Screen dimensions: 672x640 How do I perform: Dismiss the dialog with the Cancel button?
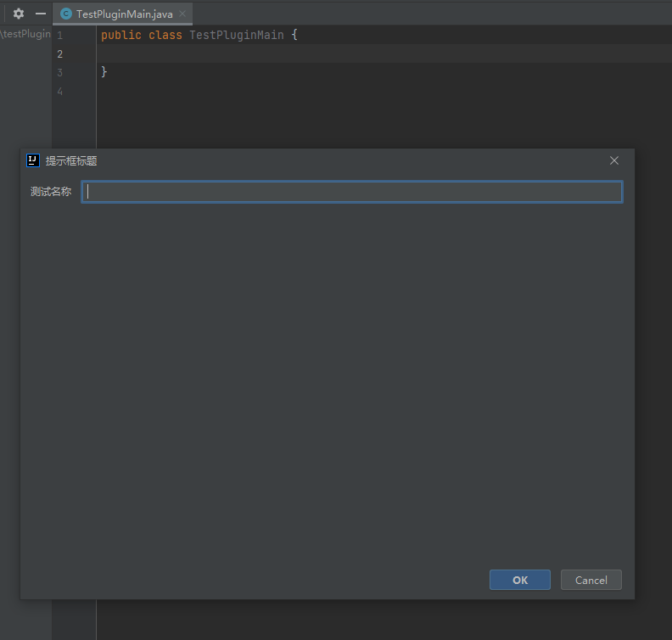click(591, 580)
